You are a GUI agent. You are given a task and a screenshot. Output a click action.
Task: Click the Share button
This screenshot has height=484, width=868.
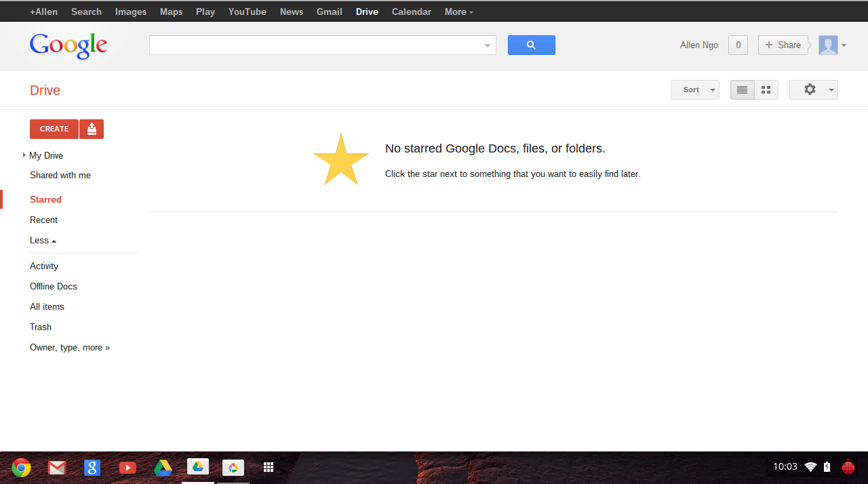[x=783, y=45]
